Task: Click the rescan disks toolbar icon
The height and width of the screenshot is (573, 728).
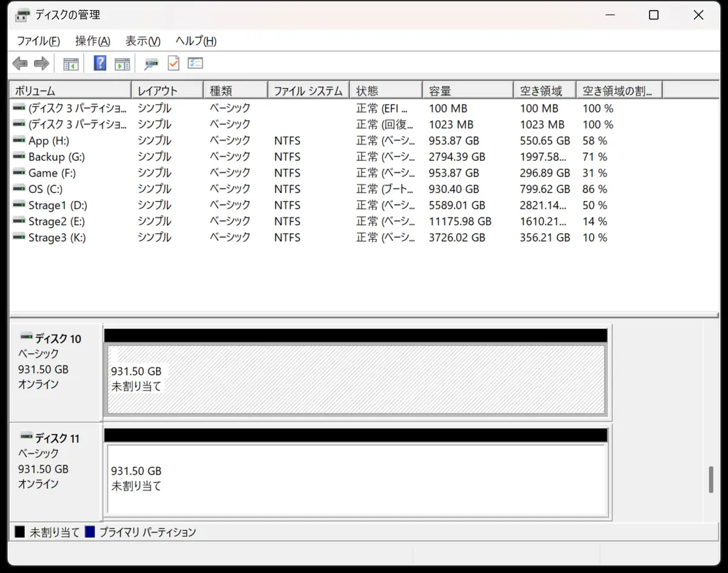Action: point(151,63)
